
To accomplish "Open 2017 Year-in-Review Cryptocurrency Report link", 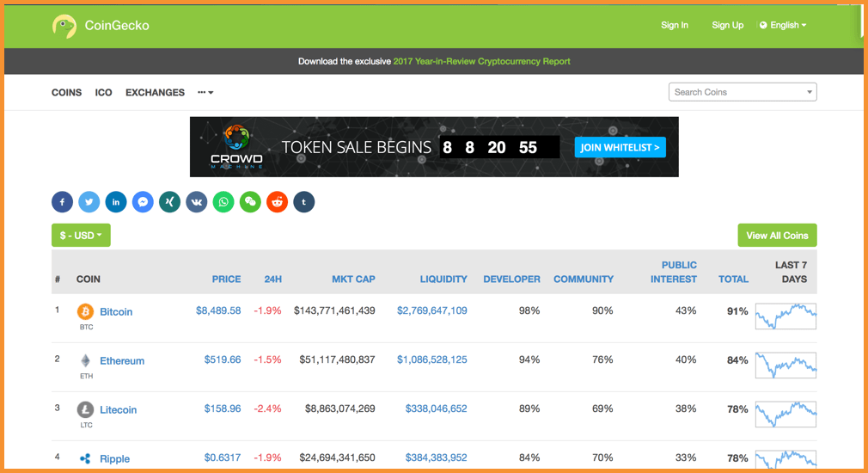I will click(x=481, y=61).
